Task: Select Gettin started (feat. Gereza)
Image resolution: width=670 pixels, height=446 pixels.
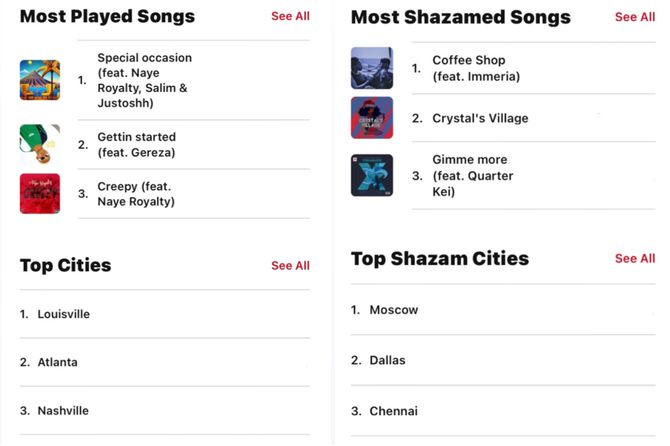Action: 194,145
